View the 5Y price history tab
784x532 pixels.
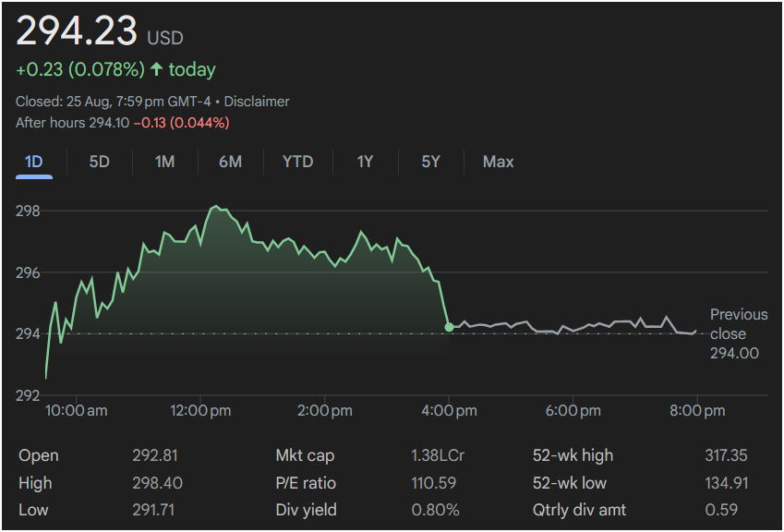tap(430, 162)
